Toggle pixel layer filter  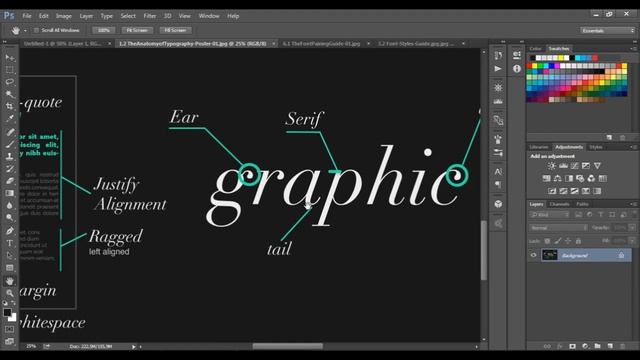click(578, 214)
